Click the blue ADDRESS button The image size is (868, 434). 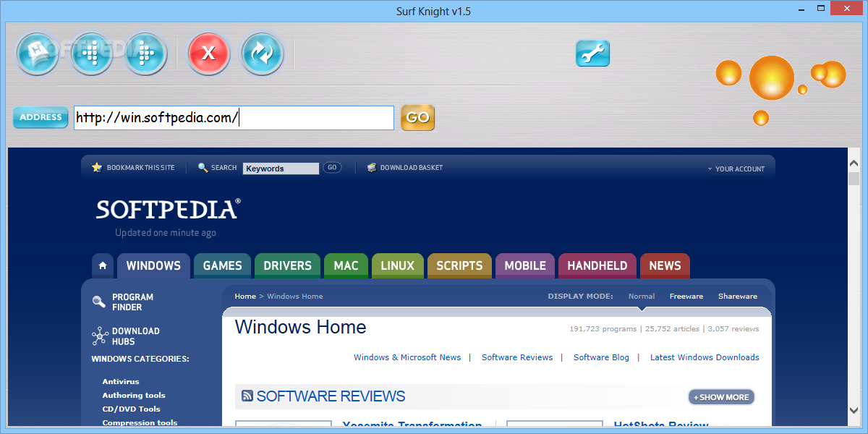41,117
